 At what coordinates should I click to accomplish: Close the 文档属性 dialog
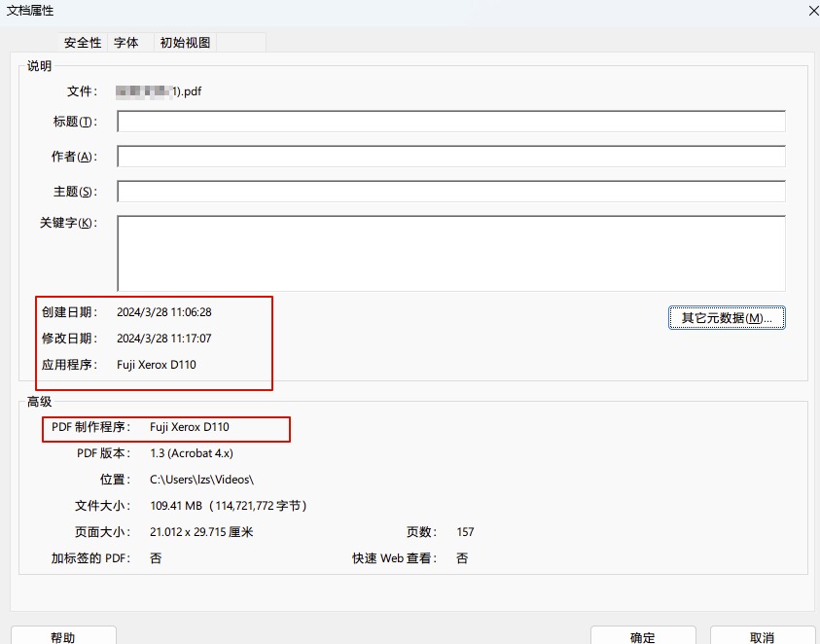(x=813, y=11)
